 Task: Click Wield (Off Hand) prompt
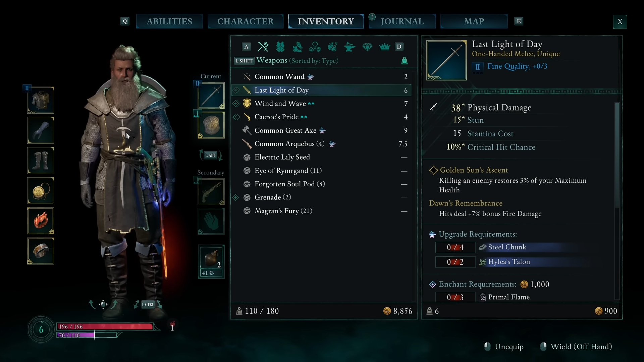coord(576,347)
